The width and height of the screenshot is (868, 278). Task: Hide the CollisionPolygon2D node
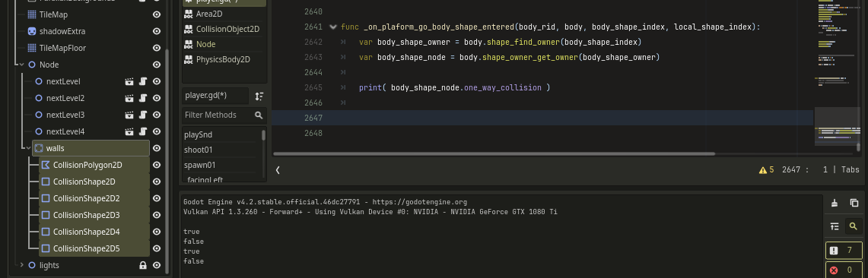(x=157, y=165)
